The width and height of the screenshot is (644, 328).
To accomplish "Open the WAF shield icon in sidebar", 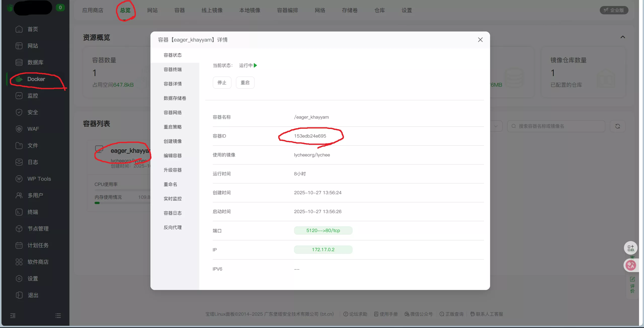I will tap(19, 129).
